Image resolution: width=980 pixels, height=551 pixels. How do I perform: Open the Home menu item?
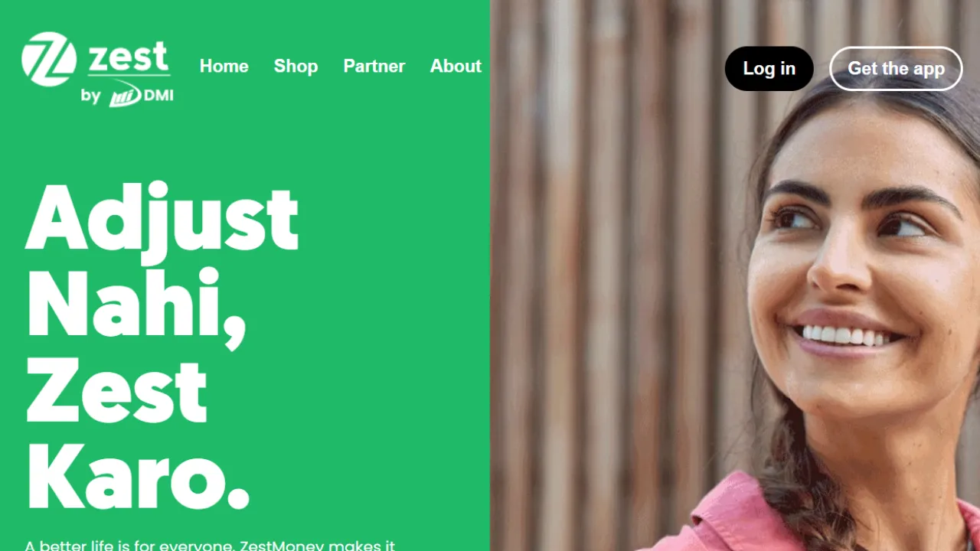(224, 67)
